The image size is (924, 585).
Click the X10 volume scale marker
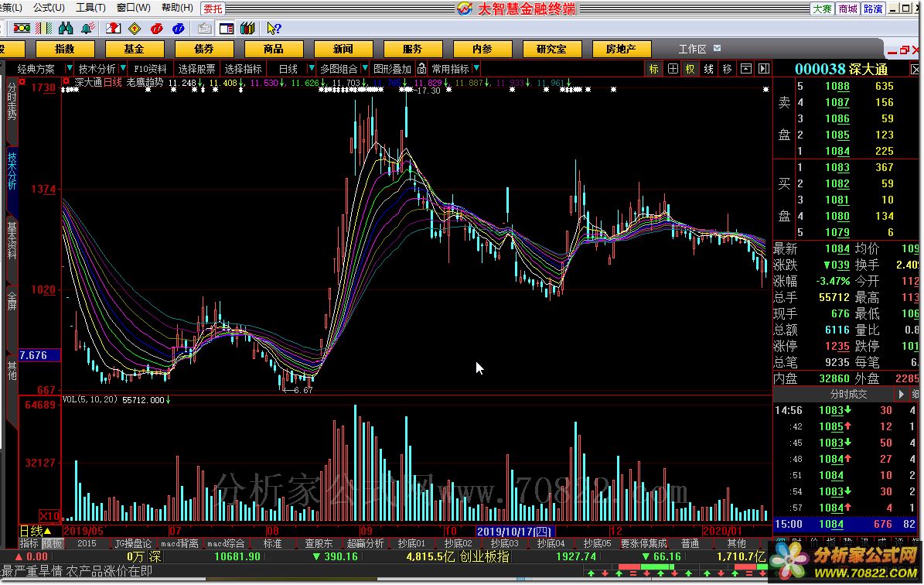click(x=49, y=516)
